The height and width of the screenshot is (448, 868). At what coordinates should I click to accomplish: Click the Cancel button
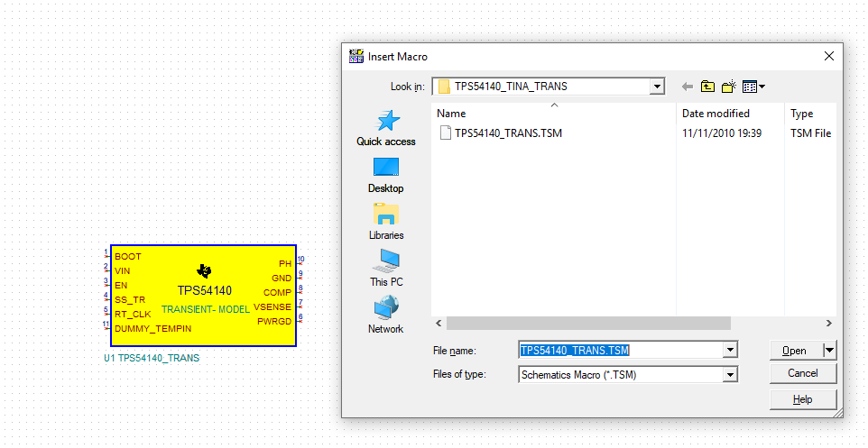click(803, 373)
